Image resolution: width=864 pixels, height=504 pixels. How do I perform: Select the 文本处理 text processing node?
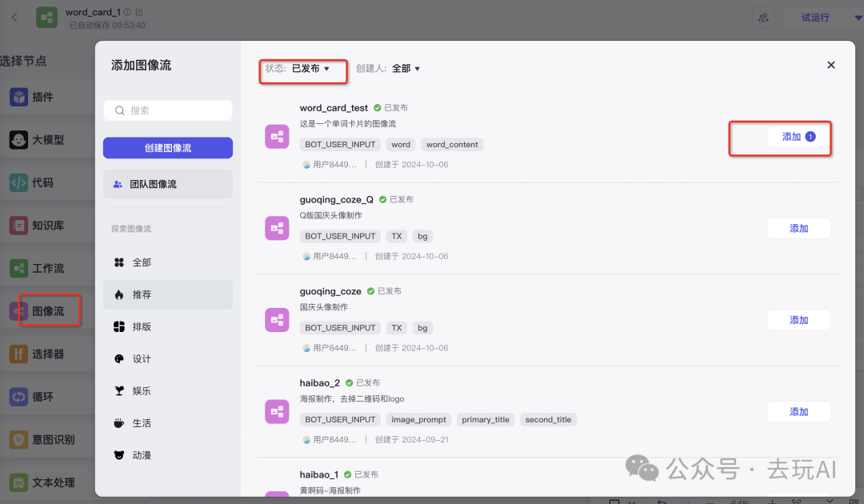pyautogui.click(x=47, y=482)
